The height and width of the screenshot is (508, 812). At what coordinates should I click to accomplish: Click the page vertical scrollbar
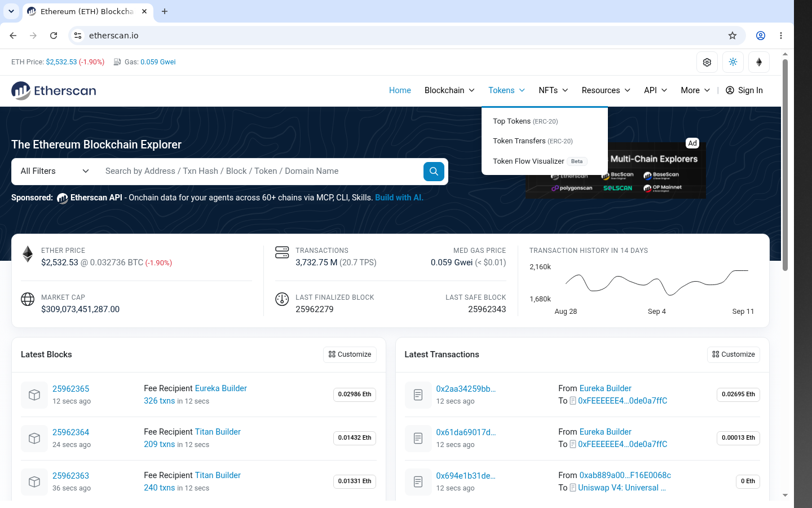point(785,164)
